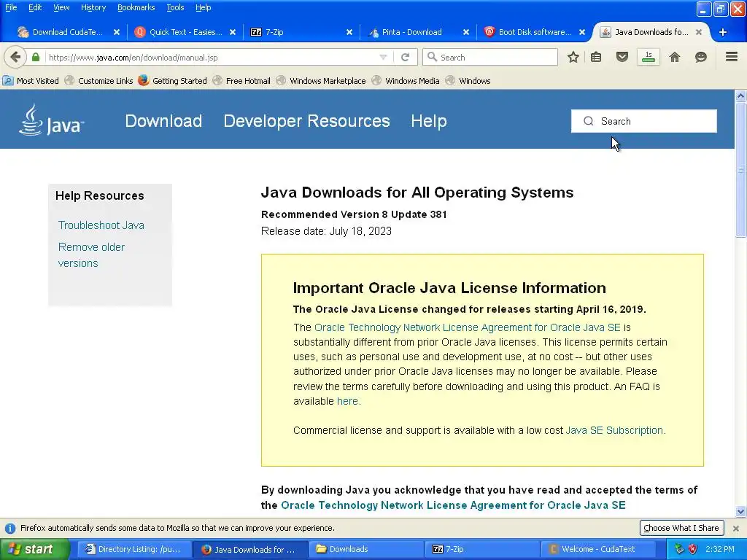
Task: Open the Hello chat smiley icon
Action: (x=701, y=57)
